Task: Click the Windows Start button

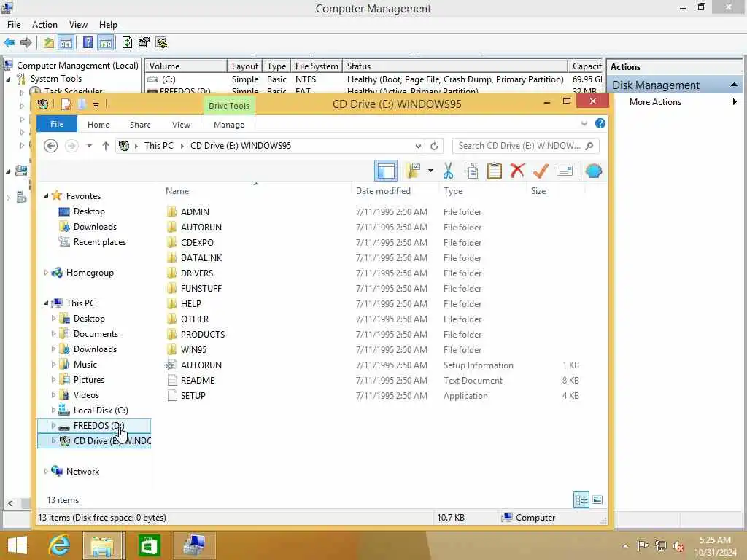Action: coord(18,545)
